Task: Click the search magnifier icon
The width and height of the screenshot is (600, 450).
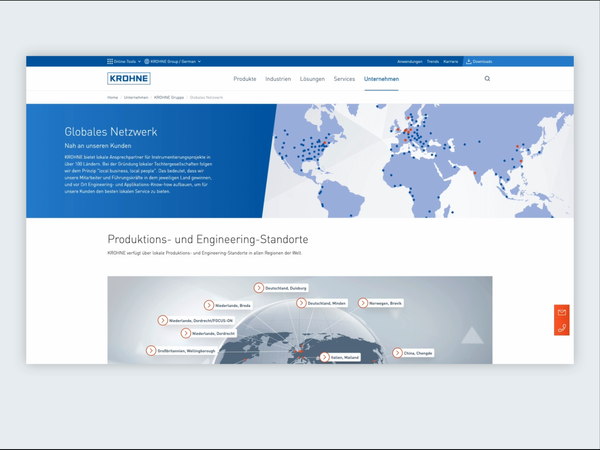Action: pos(487,78)
